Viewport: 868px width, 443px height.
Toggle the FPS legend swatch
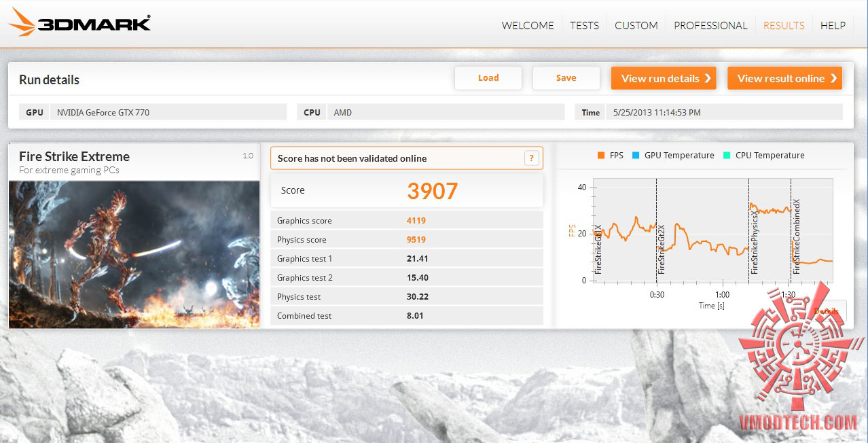[601, 156]
